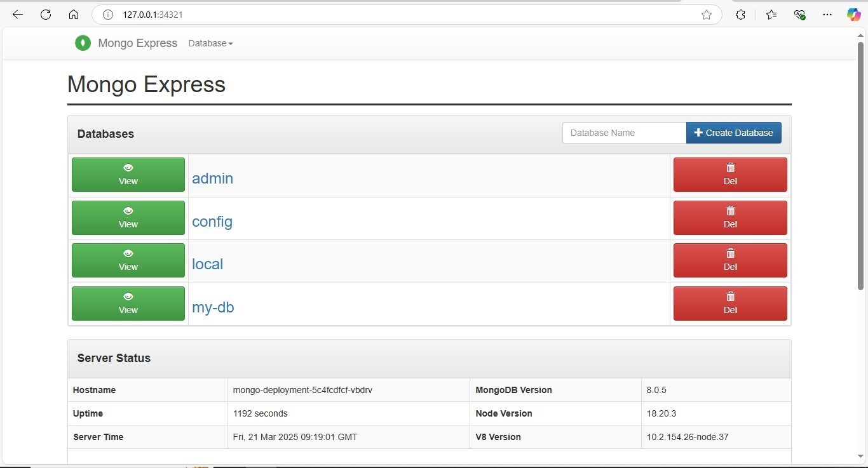Open the local database link
Screen dimensions: 868x468
click(x=208, y=264)
